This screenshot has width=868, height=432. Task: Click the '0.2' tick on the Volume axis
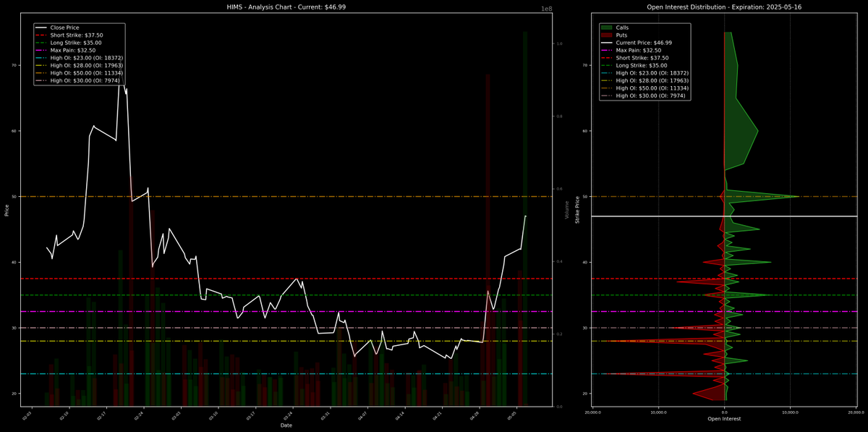pos(559,334)
